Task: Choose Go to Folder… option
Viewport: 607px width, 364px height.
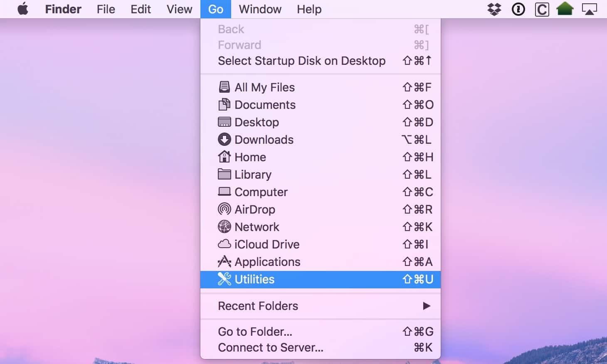Action: point(255,332)
